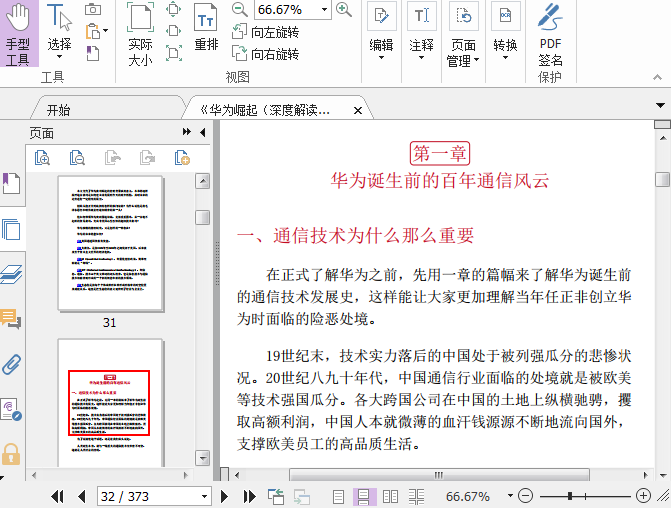The height and width of the screenshot is (508, 671).
Task: Rotate view right (向右旋转)
Action: click(265, 54)
